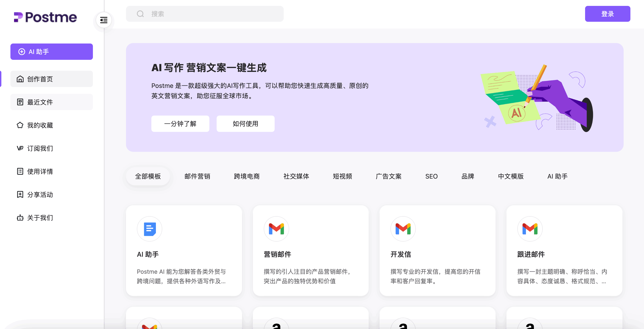Click the 一分钟了解 button

click(180, 124)
